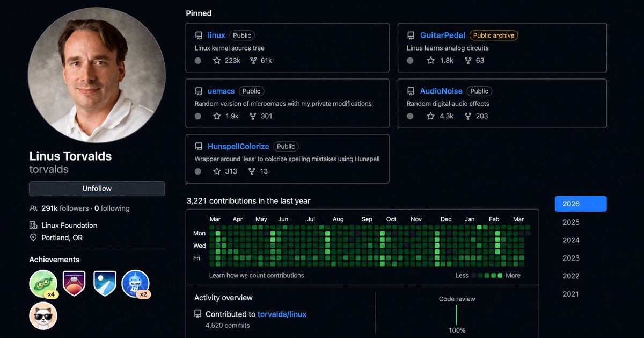Click the Linux kernel source tree description

[230, 48]
